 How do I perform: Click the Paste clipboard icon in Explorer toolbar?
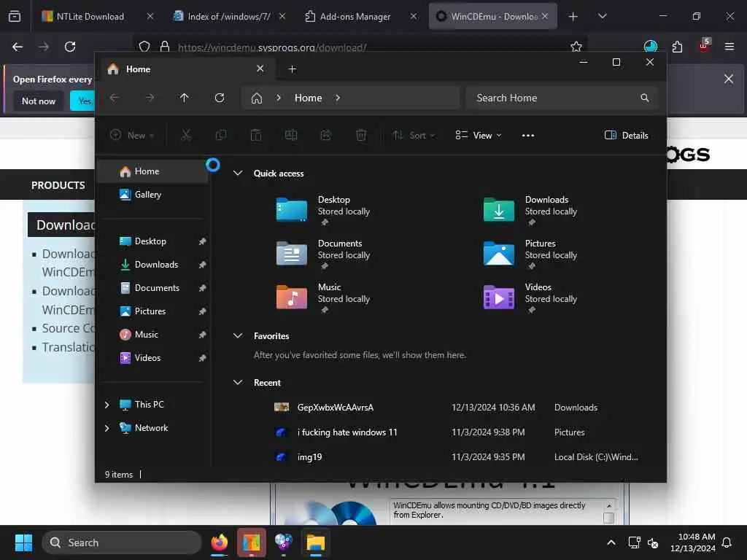tap(256, 135)
